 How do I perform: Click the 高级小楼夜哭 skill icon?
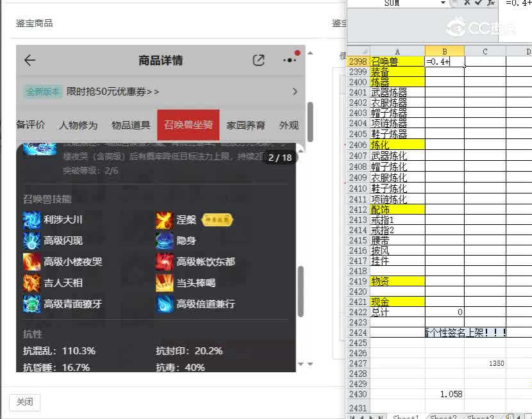tap(31, 261)
